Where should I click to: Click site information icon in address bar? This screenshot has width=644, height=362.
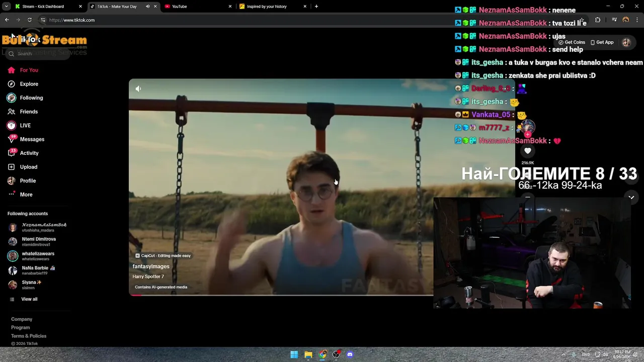point(43,20)
